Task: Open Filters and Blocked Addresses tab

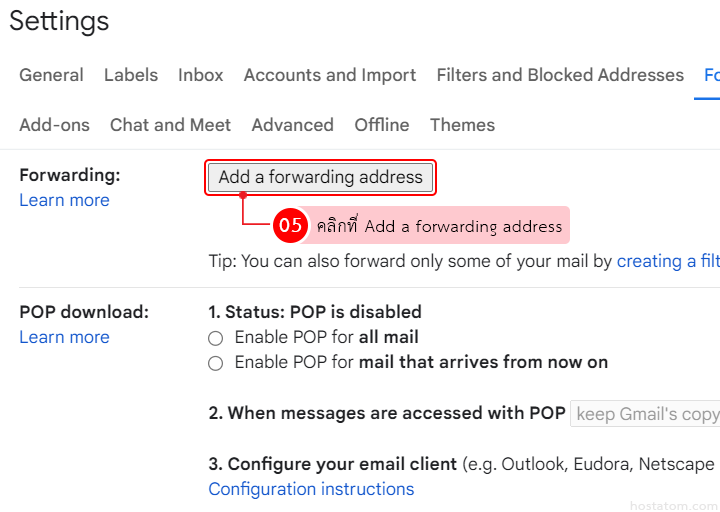Action: pyautogui.click(x=560, y=75)
